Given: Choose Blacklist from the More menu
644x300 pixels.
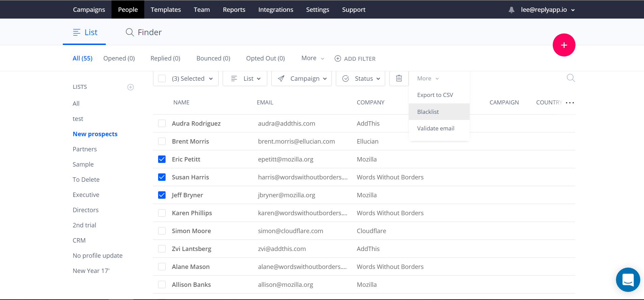Looking at the screenshot, I should pos(428,112).
